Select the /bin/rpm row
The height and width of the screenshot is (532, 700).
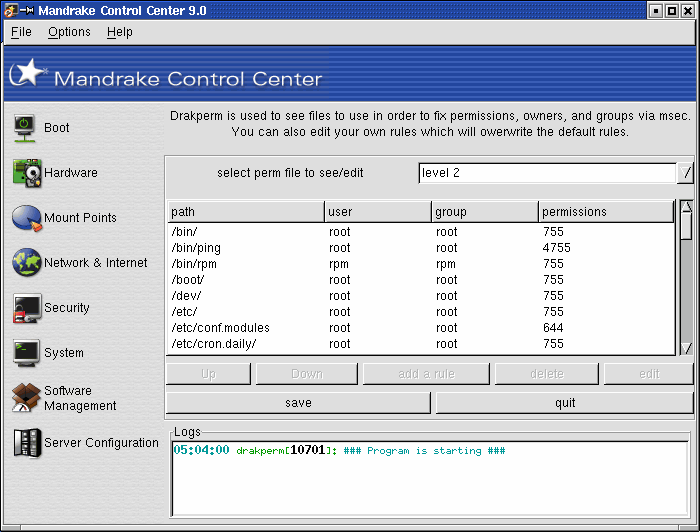(x=421, y=264)
